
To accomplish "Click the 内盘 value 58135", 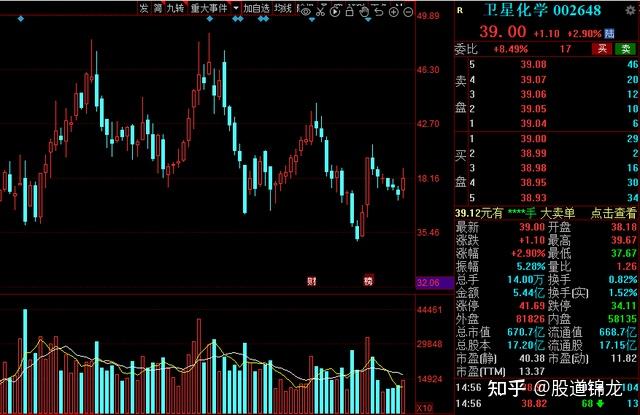I will (622, 319).
